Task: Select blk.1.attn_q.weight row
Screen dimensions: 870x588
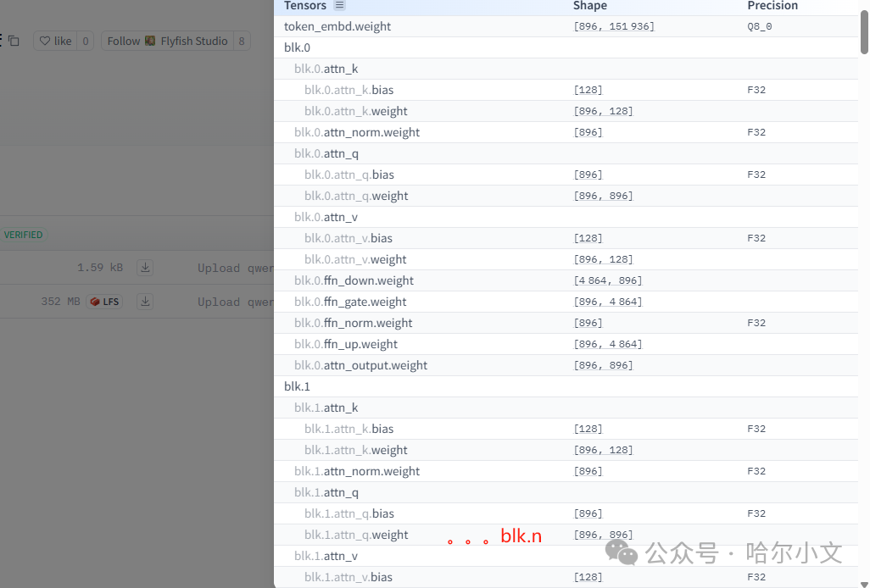Action: point(566,535)
